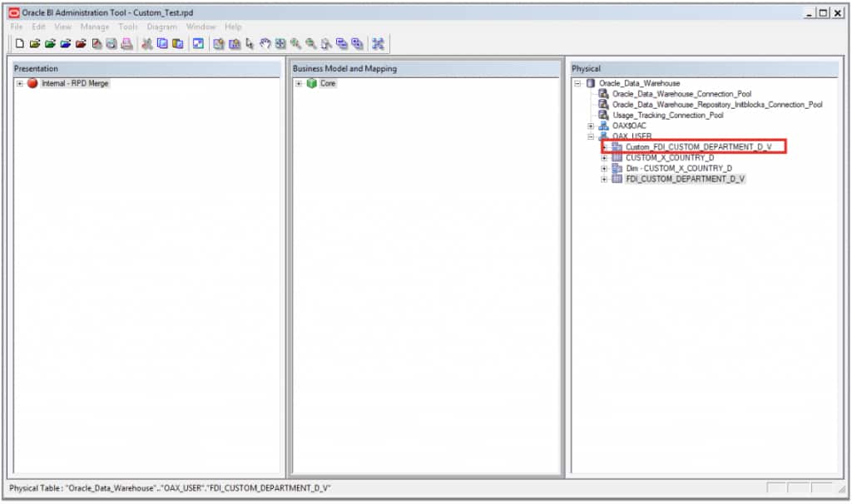Click the Paste toolbar icon
Viewport: 852px width, 504px height.
177,43
